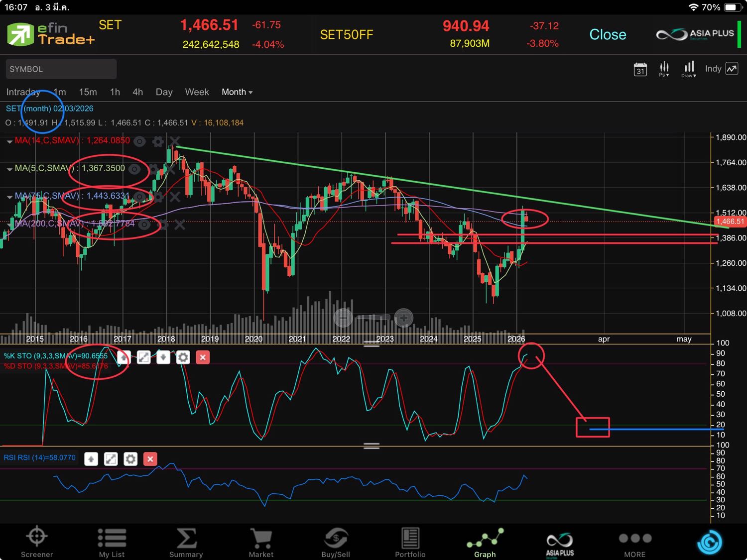Toggle visibility of MA(75,C,SMAV) line
Screen dimensions: 747x560
pos(139,197)
